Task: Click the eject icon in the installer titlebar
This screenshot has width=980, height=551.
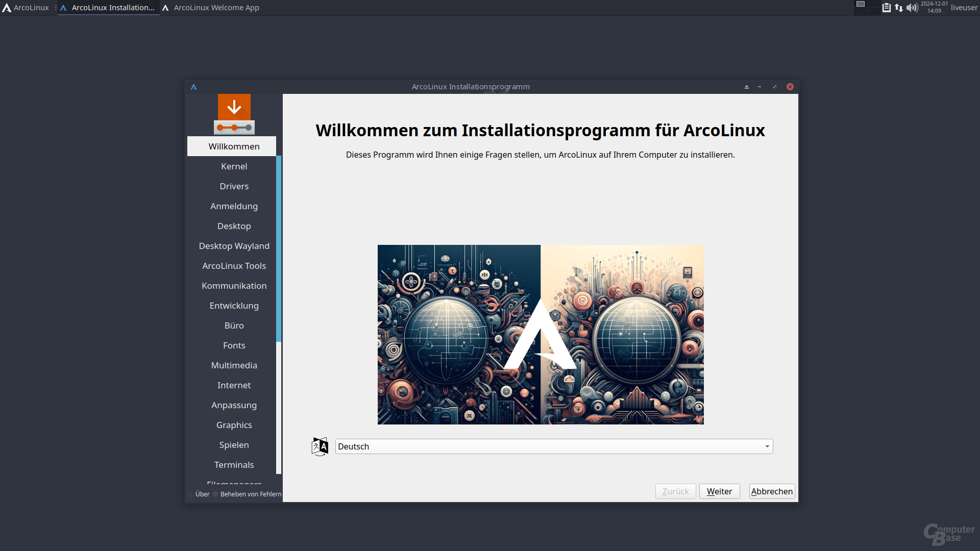Action: 746,86
